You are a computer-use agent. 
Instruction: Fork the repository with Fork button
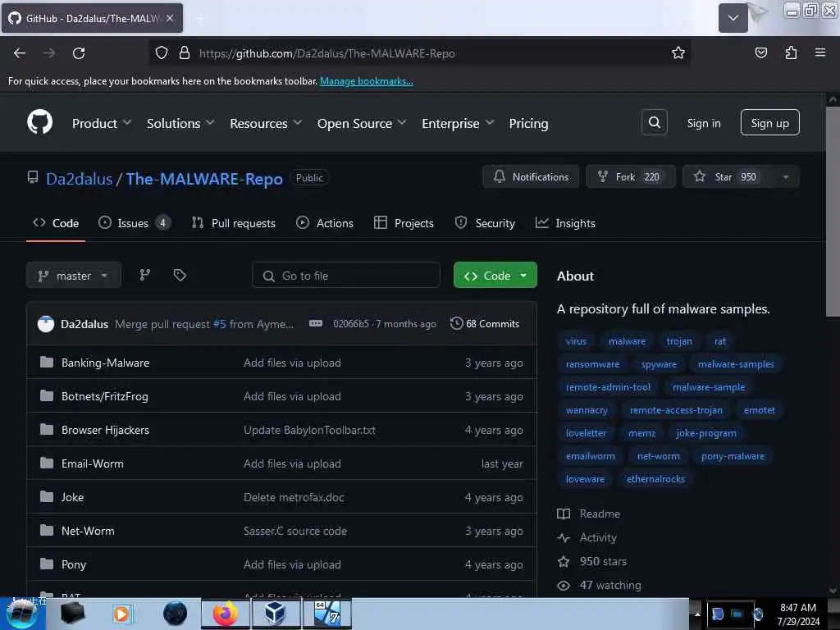coord(631,177)
